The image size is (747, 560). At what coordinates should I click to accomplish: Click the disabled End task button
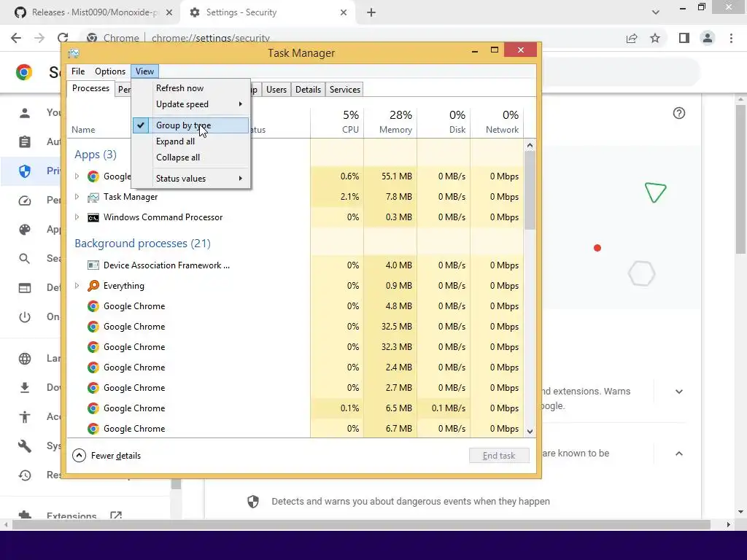click(499, 456)
